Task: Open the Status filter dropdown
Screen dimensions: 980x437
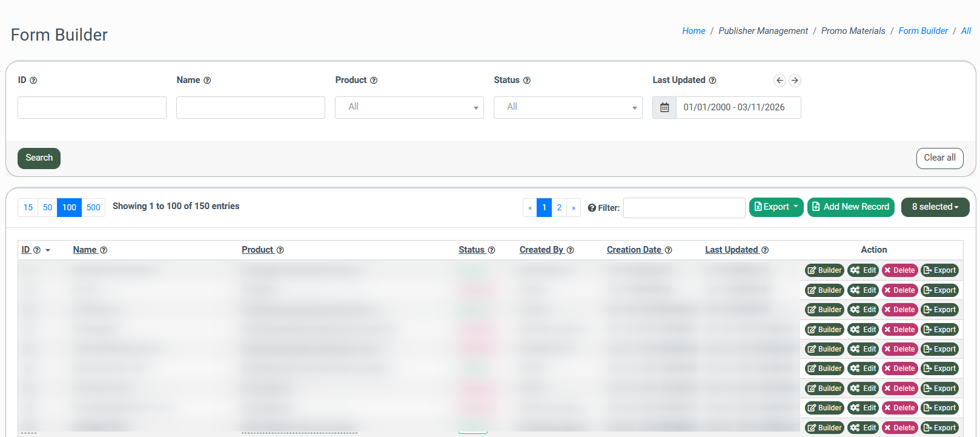Action: [568, 107]
